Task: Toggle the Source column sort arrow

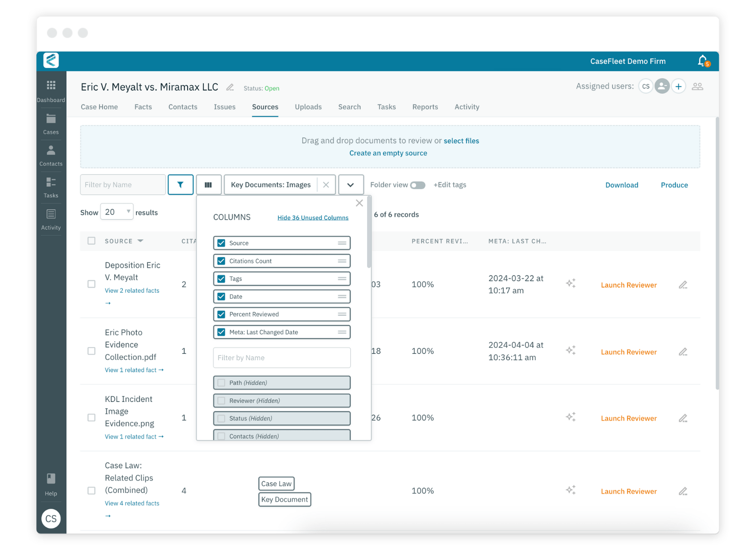Action: point(140,241)
